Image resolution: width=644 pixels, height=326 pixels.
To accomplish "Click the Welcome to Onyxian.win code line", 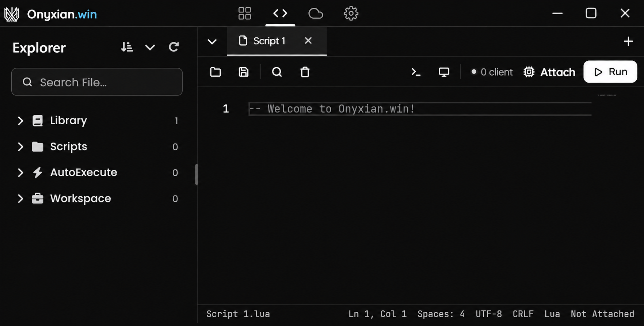I will (332, 109).
